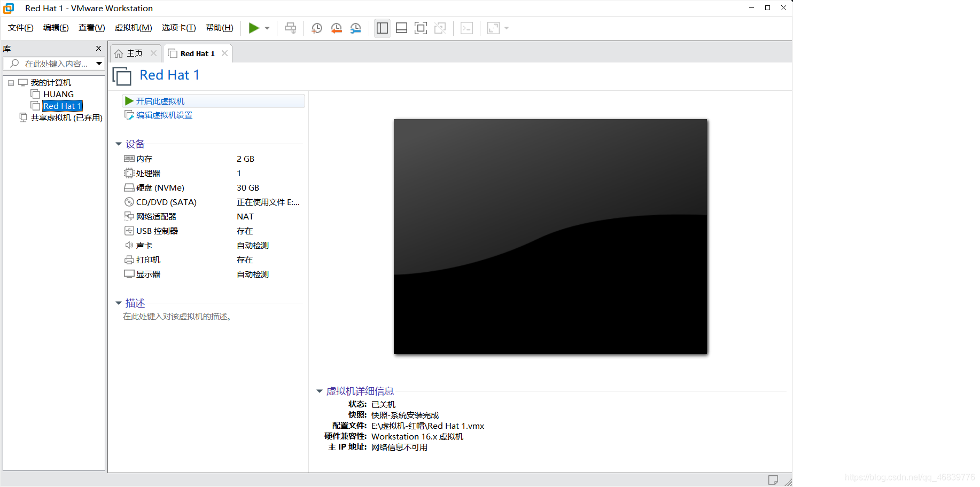The width and height of the screenshot is (980, 487).
Task: Click Send Ctrl+Alt+Del toolbar icon
Action: [290, 28]
